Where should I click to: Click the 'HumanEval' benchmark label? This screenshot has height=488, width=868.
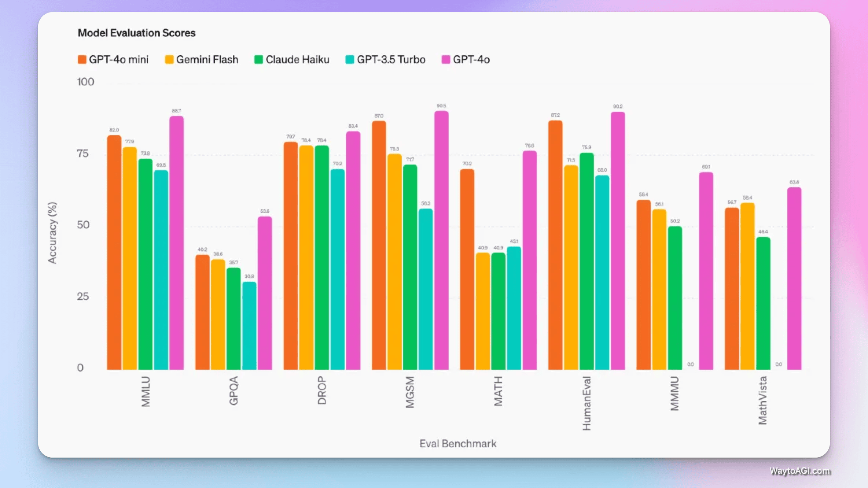click(x=586, y=403)
